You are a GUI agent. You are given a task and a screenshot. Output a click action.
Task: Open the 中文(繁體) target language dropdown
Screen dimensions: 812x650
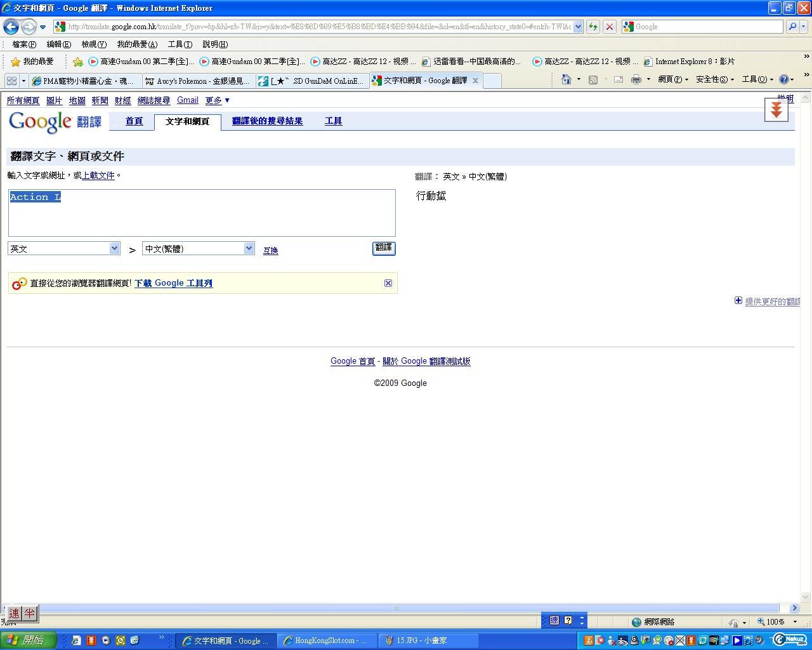pos(198,248)
